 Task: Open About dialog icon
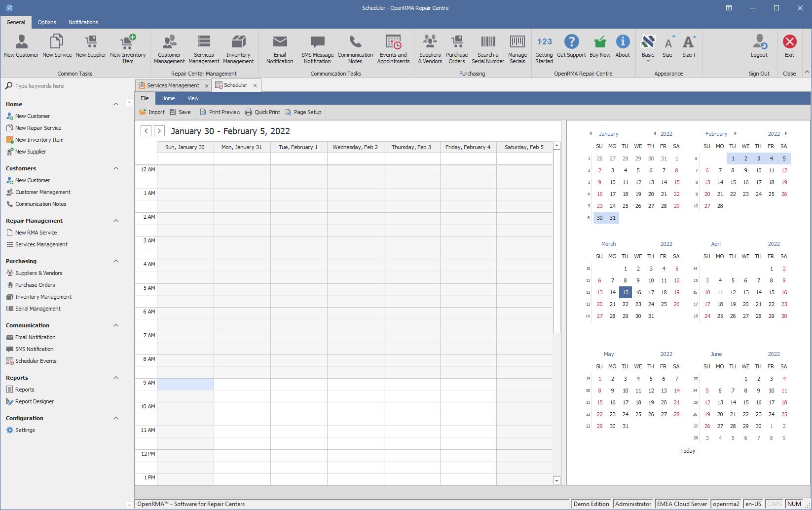pos(623,46)
